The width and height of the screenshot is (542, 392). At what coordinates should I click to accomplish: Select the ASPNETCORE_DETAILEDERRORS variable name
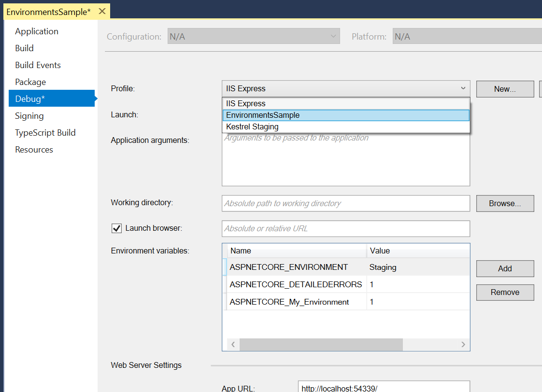[297, 284]
